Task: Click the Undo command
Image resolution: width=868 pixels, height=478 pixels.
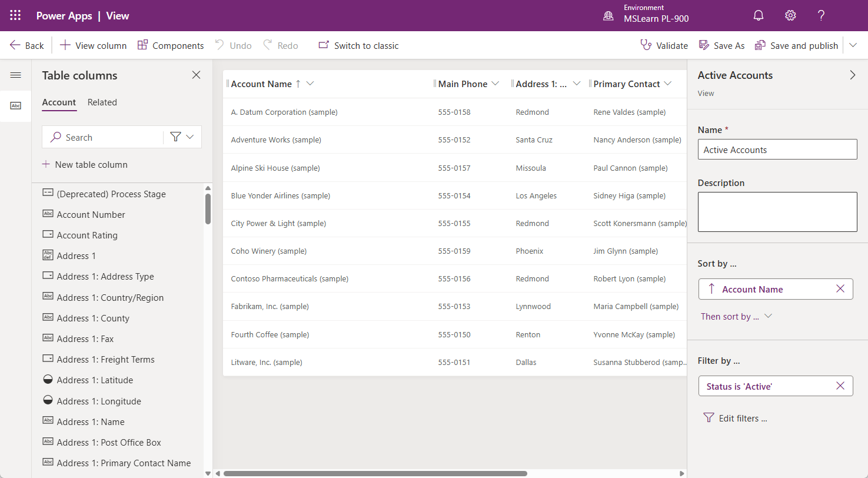Action: 233,45
